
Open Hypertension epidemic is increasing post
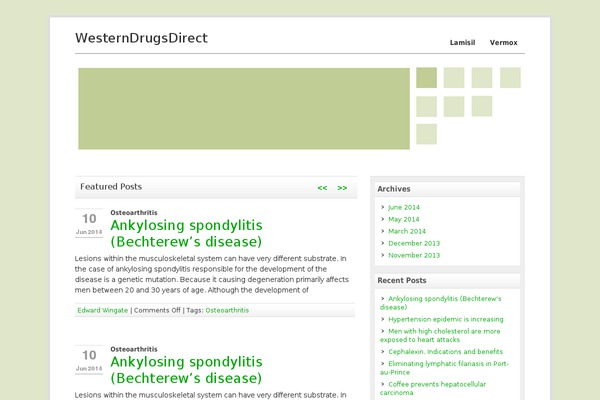pos(446,319)
